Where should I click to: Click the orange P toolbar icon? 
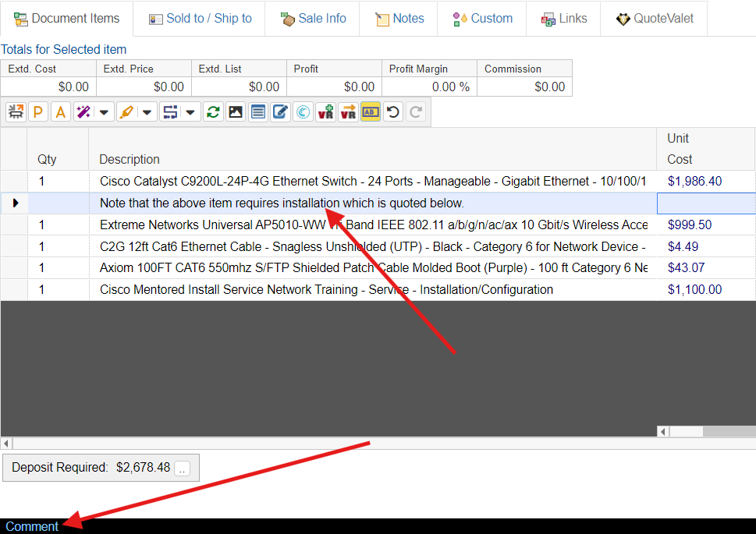tap(37, 112)
